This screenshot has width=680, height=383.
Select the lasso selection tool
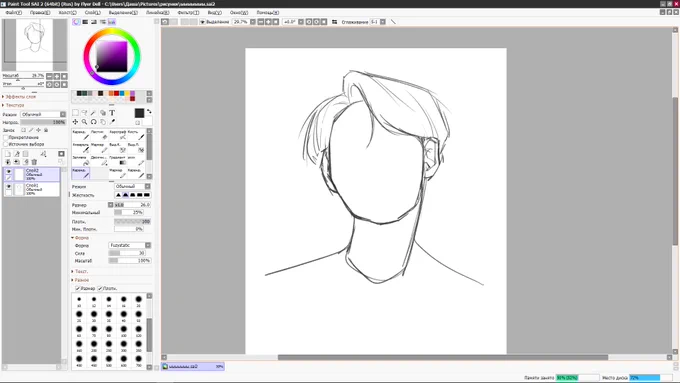[x=85, y=113]
